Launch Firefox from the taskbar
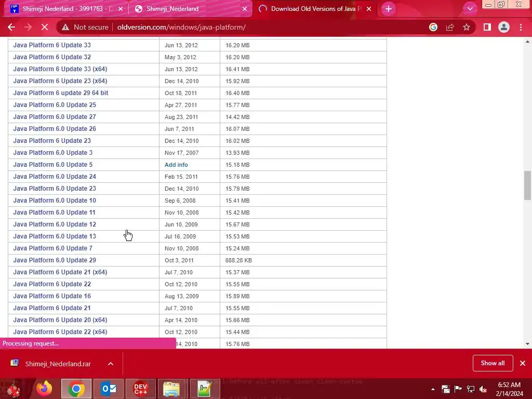Image resolution: width=532 pixels, height=399 pixels. [x=44, y=389]
